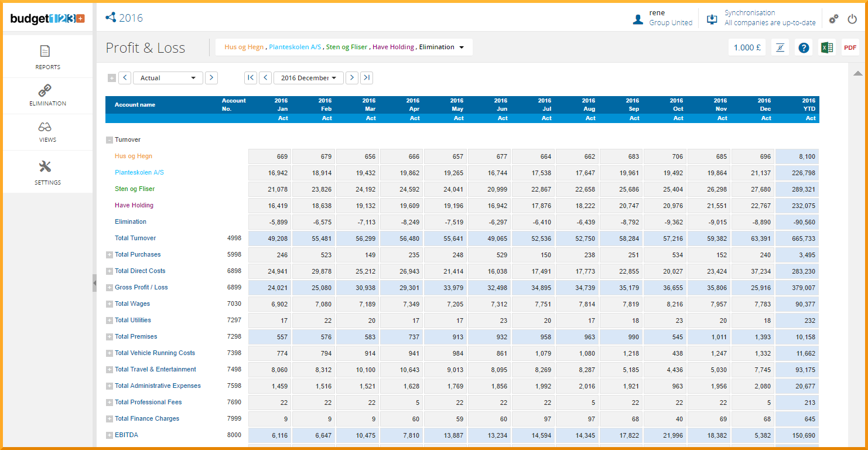
Task: Export report as PDF
Action: coord(850,47)
